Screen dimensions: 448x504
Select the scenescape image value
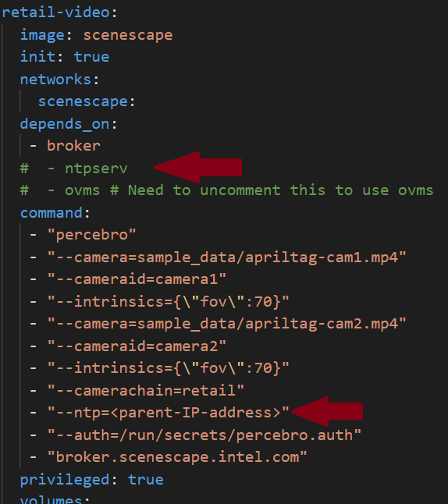click(128, 35)
